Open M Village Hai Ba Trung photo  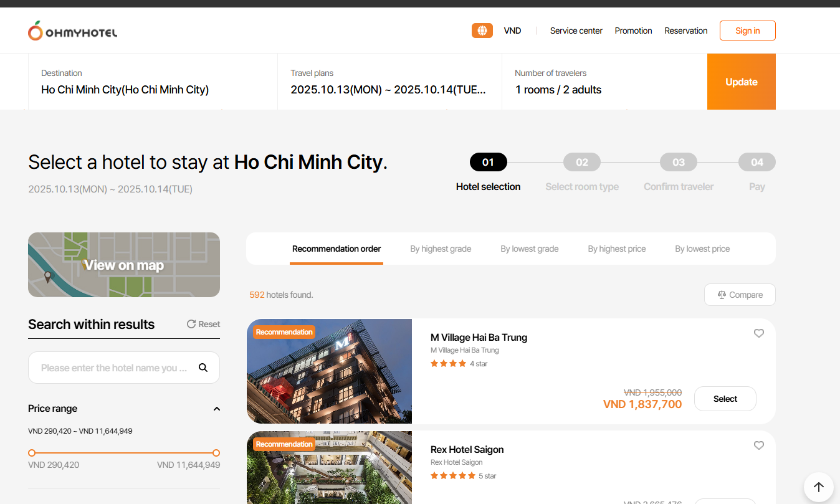click(329, 371)
